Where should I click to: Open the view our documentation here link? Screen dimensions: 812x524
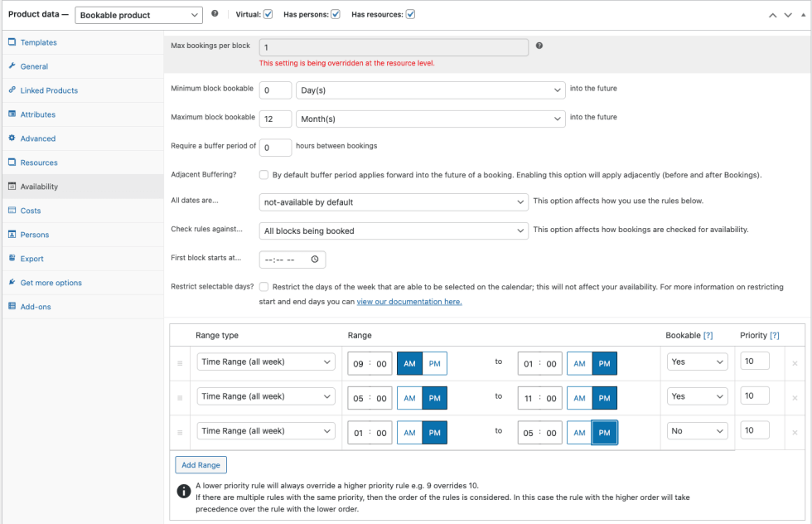409,302
